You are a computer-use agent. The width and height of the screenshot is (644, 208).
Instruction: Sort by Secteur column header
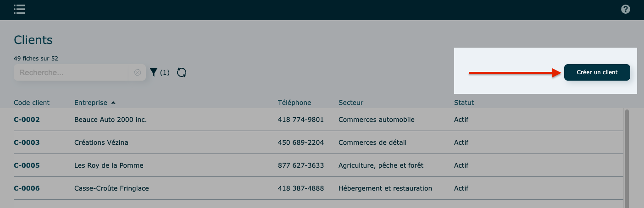coord(351,103)
